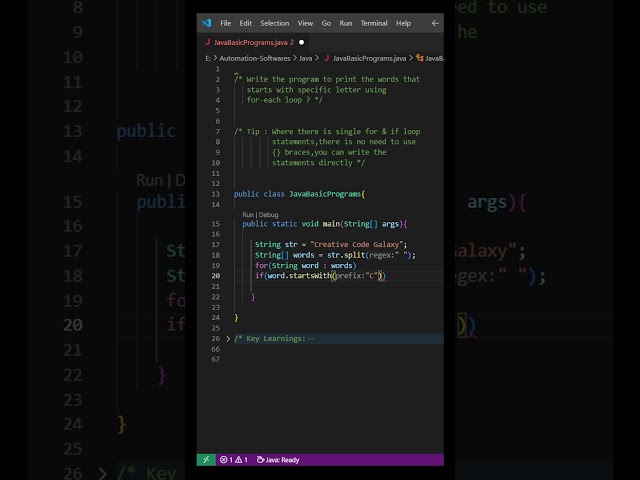The width and height of the screenshot is (640, 480).
Task: Click the errors count icon in status bar
Action: (x=224, y=460)
